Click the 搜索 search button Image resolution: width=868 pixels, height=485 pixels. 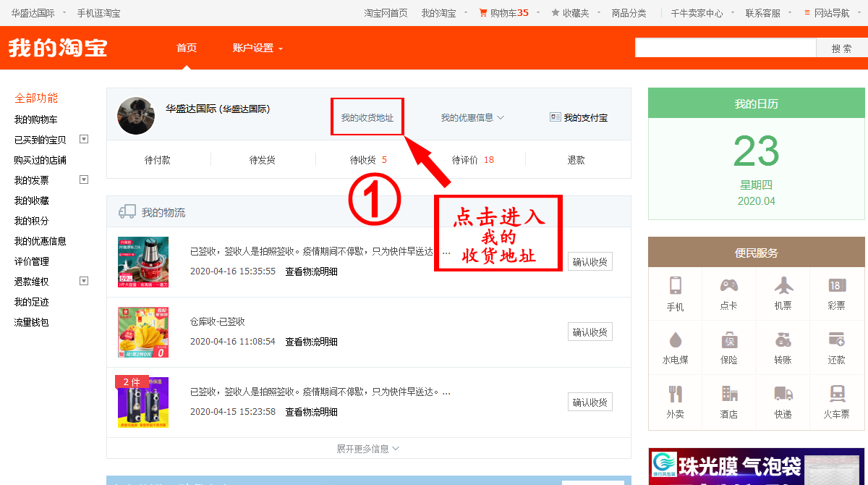click(x=842, y=48)
